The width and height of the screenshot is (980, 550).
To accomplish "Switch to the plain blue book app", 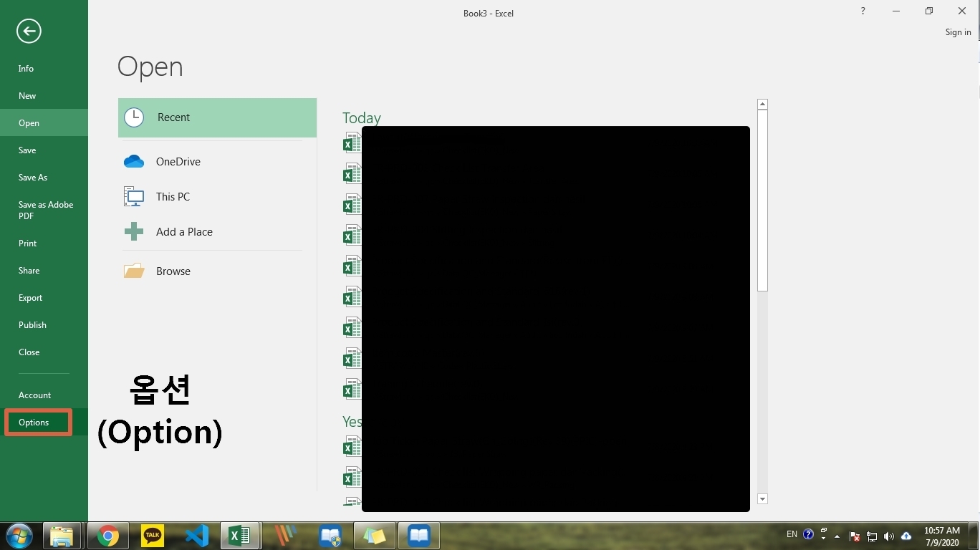I will pos(419,536).
